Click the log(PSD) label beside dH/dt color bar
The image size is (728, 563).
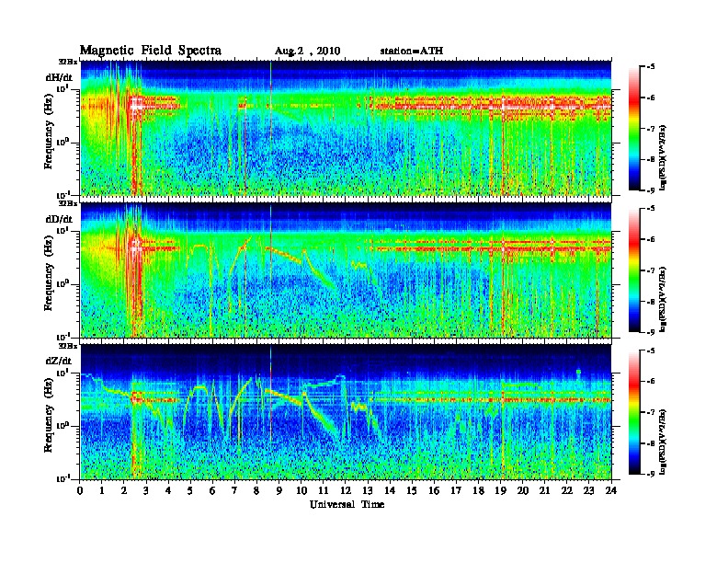(x=664, y=158)
